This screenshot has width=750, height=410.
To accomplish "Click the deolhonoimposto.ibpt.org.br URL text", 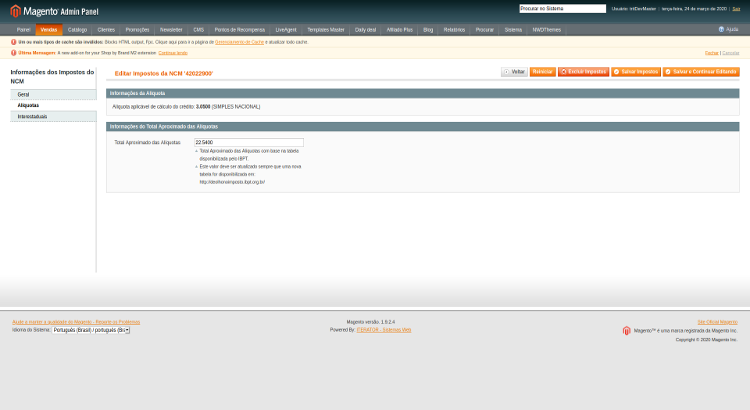I will click(232, 182).
